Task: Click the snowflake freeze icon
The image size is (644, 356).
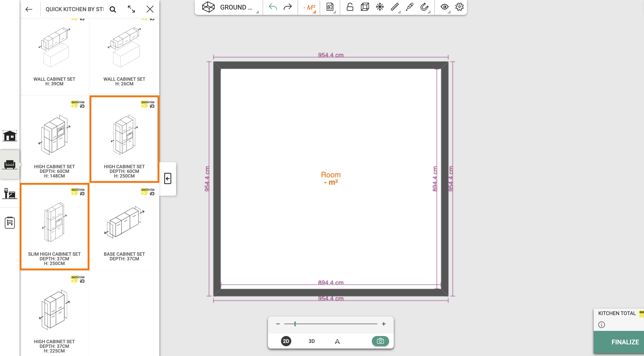Action: (380, 7)
